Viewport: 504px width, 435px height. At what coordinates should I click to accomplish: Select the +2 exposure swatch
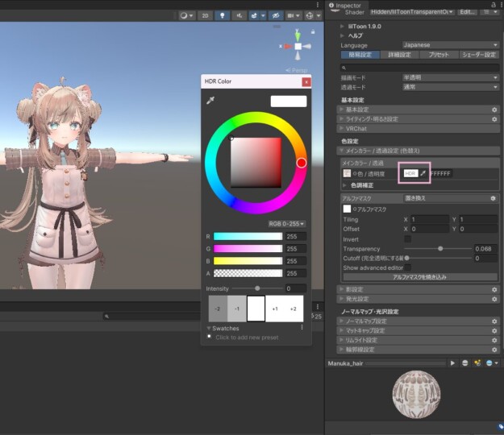point(294,309)
